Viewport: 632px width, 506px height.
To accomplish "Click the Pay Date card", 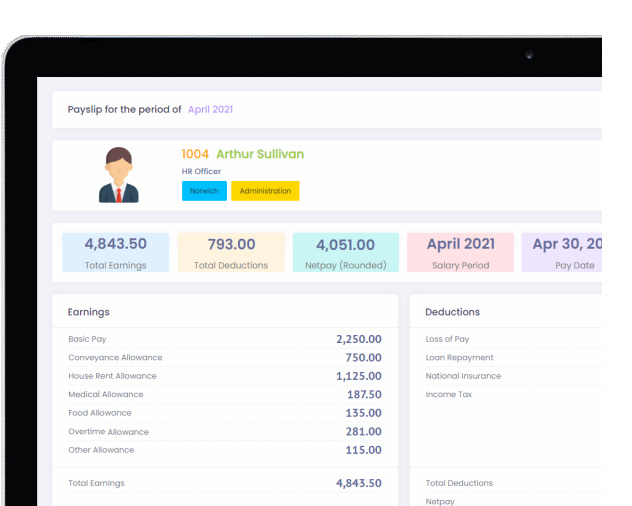I will tap(562, 253).
